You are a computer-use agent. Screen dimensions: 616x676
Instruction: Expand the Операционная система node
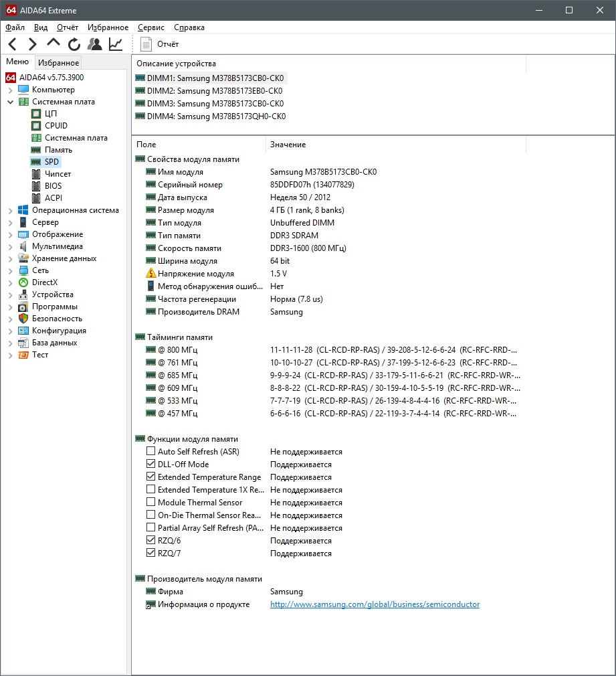coord(10,210)
